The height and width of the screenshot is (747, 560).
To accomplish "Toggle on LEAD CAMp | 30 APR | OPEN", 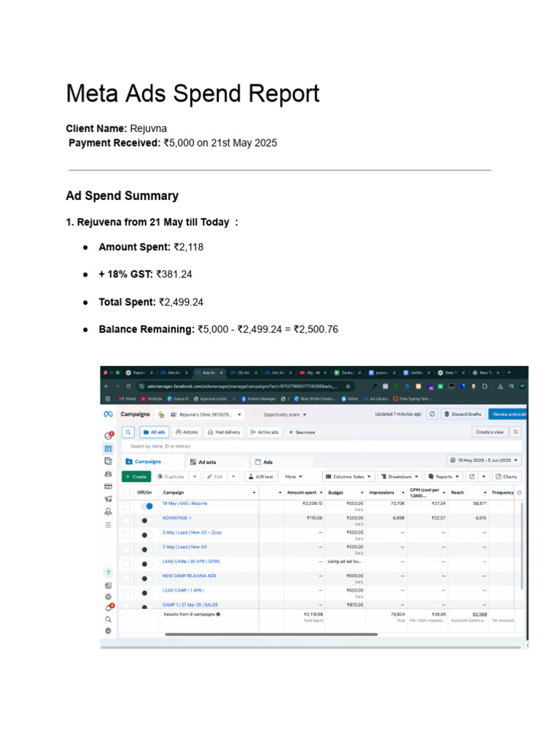I will 147,564.
